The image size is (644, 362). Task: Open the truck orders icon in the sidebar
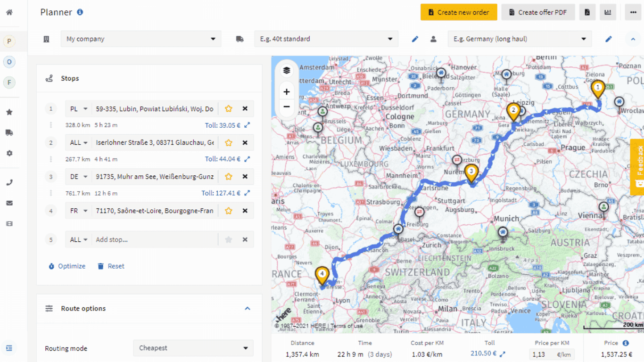(9, 132)
